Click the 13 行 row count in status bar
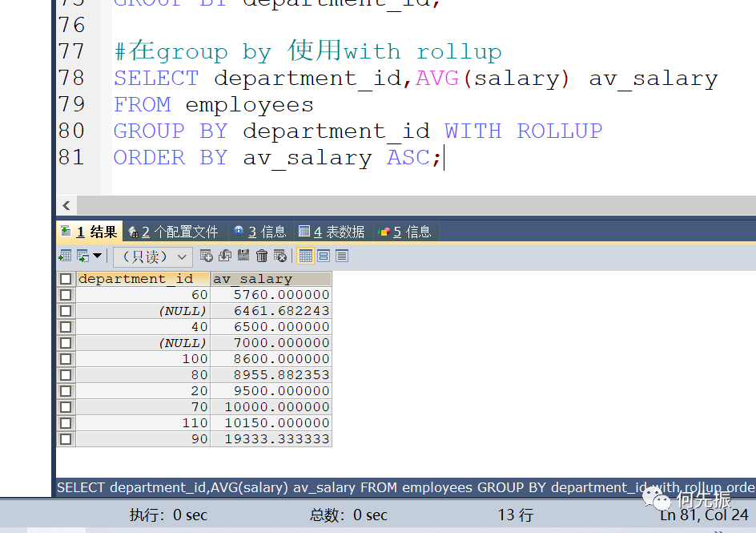This screenshot has height=533, width=756. point(516,515)
